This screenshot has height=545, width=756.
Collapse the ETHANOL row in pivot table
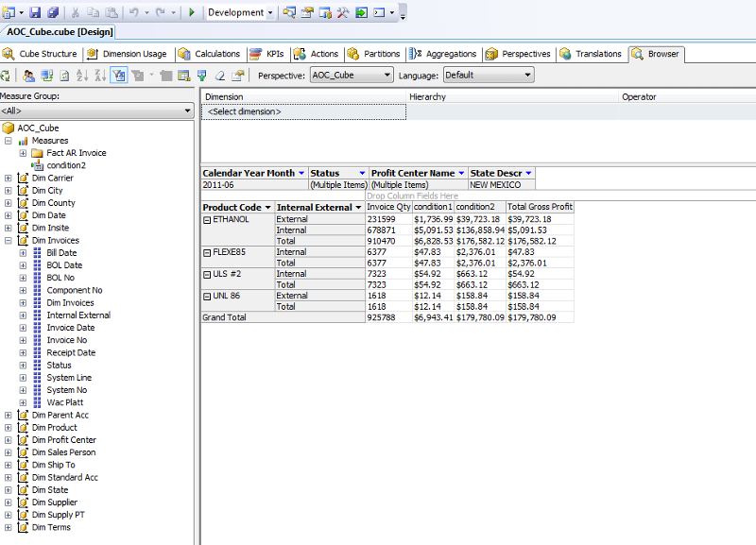[207, 219]
